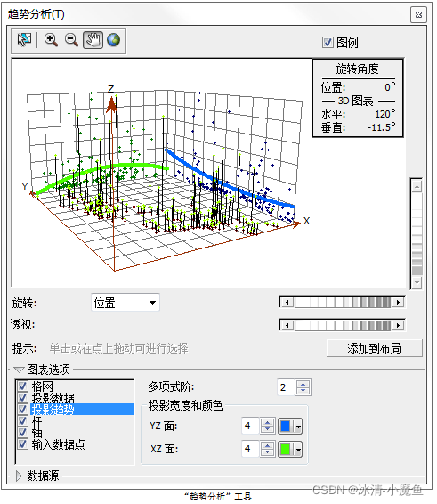Image resolution: width=437 pixels, height=504 pixels.
Task: Select the pan hand tool
Action: tap(93, 40)
